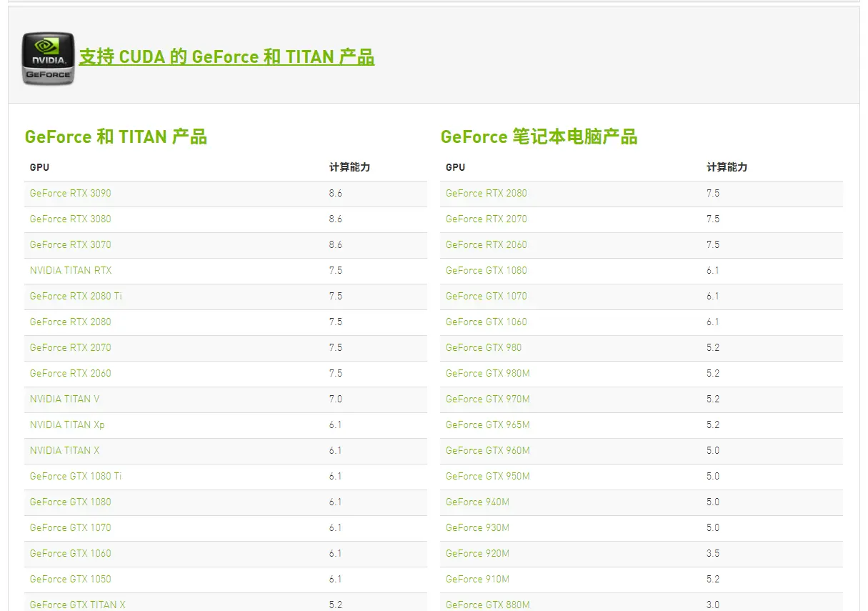Click the 7.5 value in the RTX 2080 Ti row
The width and height of the screenshot is (868, 611).
[336, 296]
